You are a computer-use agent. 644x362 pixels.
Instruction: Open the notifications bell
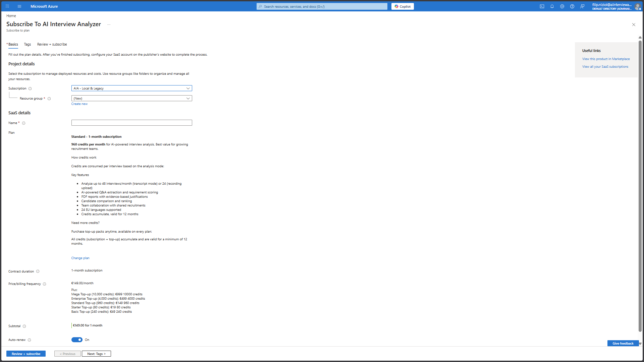[x=552, y=6]
